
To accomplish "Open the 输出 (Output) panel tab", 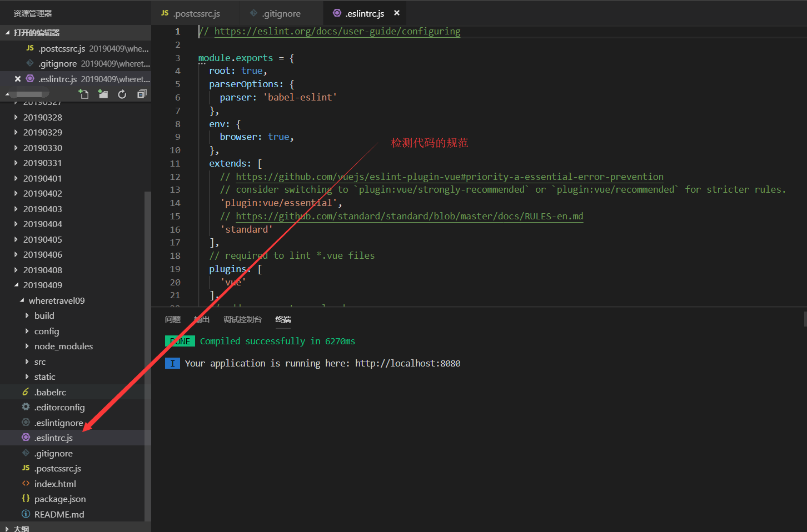I will click(x=202, y=319).
